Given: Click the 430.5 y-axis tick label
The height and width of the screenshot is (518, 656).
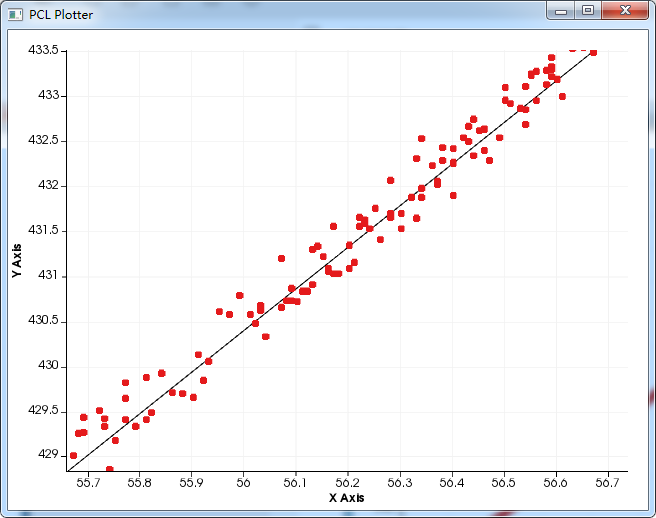Looking at the screenshot, I should [44, 321].
